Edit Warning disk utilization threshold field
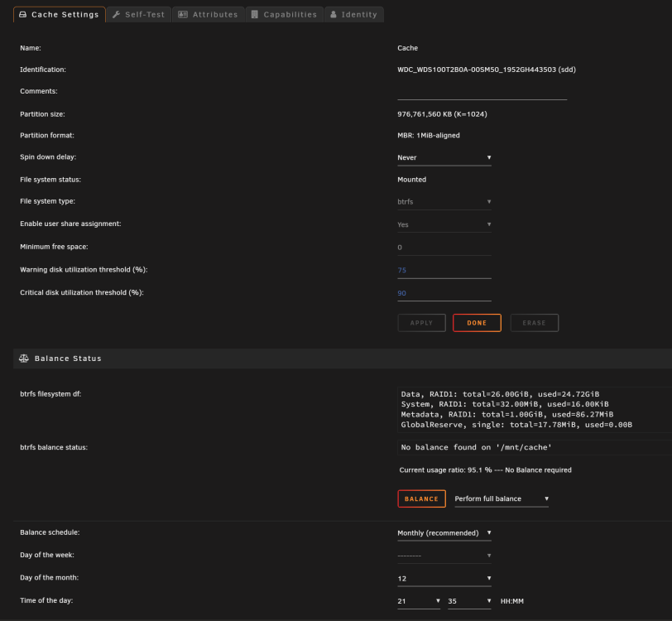 [444, 270]
